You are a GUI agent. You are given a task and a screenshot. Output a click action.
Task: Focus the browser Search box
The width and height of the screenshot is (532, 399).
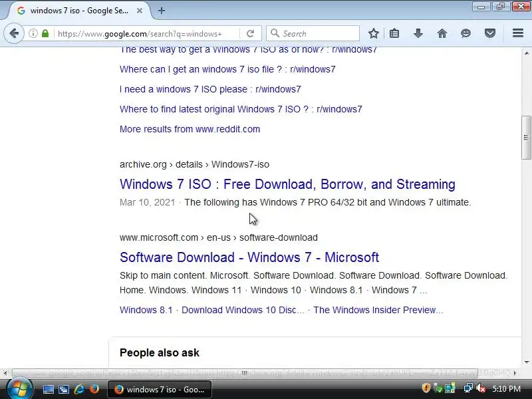pos(313,33)
